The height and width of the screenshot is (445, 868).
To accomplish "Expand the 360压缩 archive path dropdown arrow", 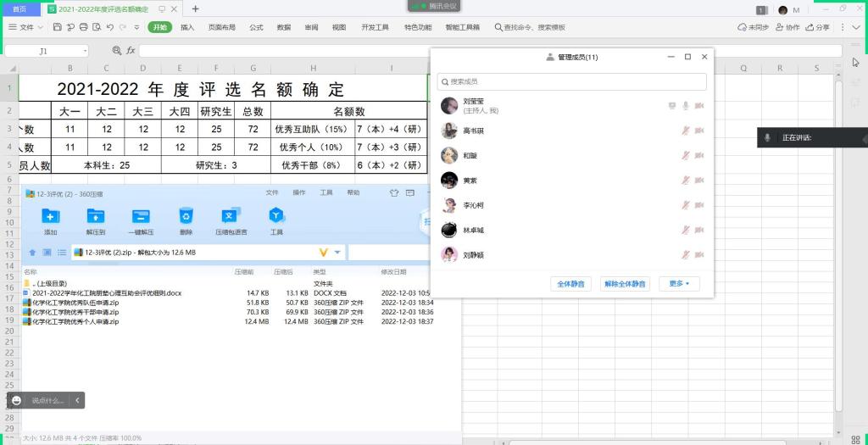I will (x=337, y=253).
